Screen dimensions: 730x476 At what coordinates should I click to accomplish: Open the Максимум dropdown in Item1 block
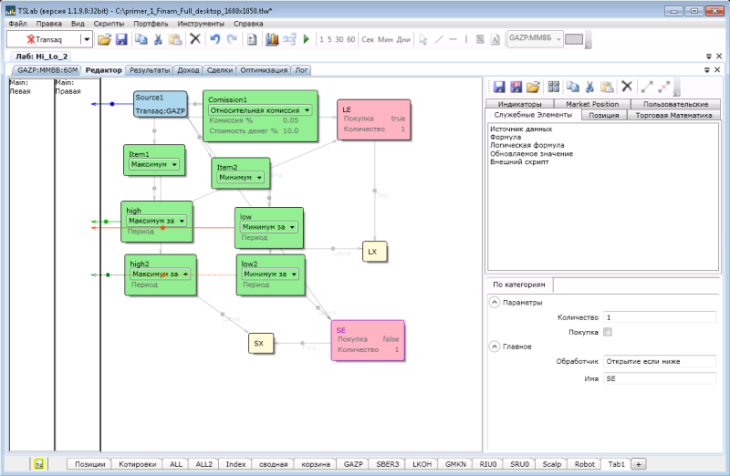click(x=174, y=163)
